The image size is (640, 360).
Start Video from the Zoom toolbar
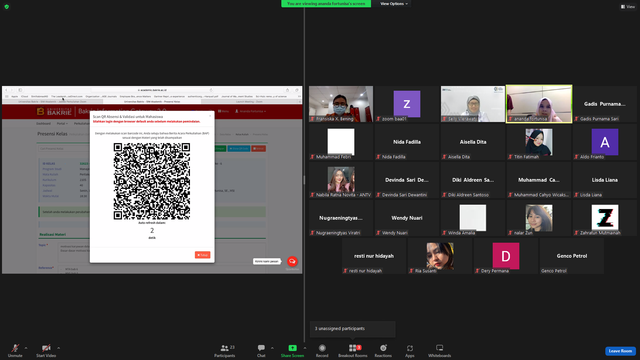[46, 350]
